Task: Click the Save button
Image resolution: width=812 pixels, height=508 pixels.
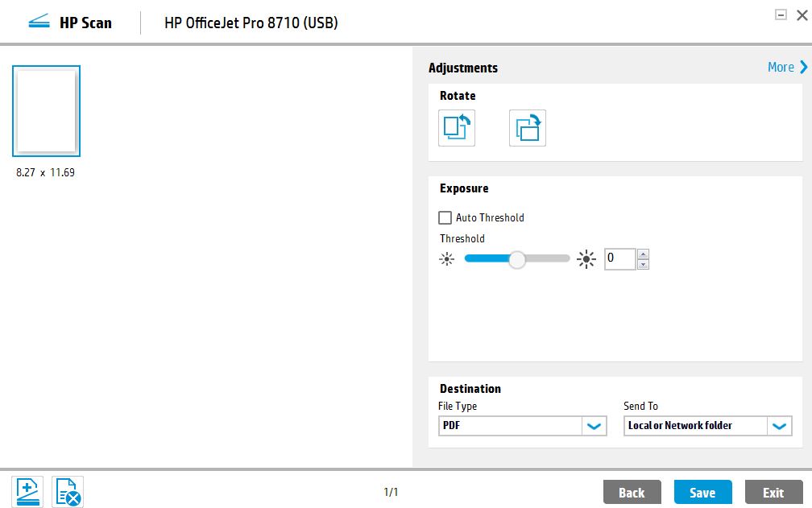Action: [x=702, y=492]
